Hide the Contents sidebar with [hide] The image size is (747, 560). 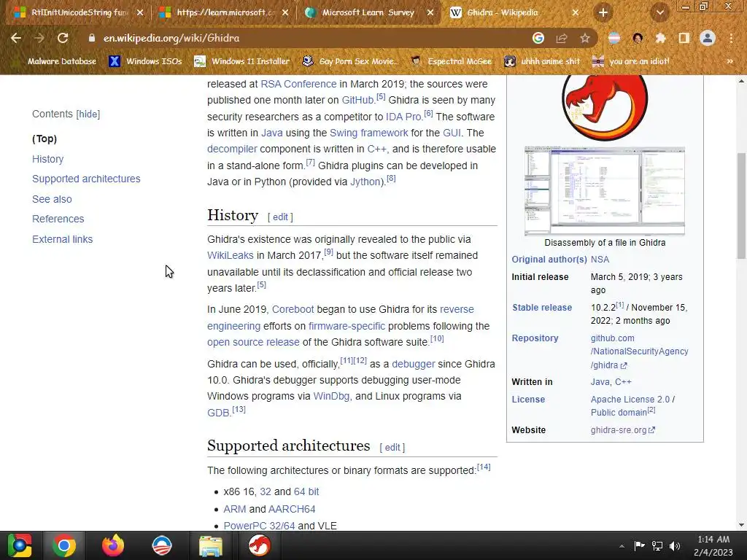tap(88, 114)
